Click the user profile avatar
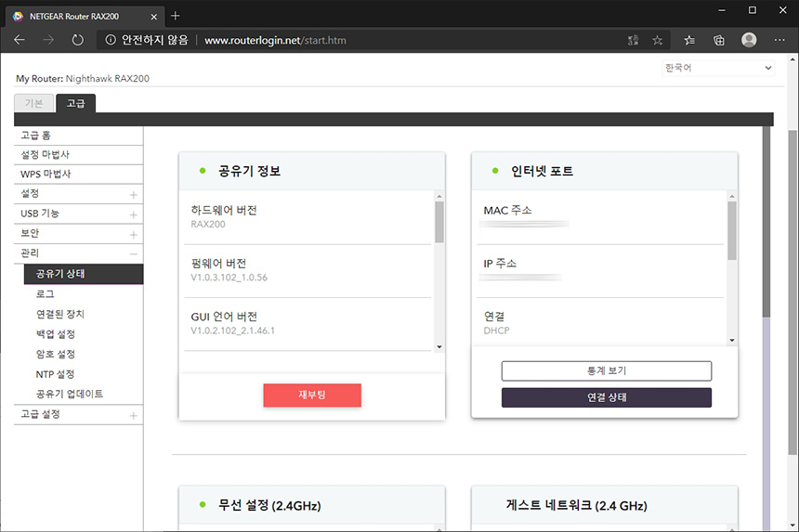 tap(749, 40)
